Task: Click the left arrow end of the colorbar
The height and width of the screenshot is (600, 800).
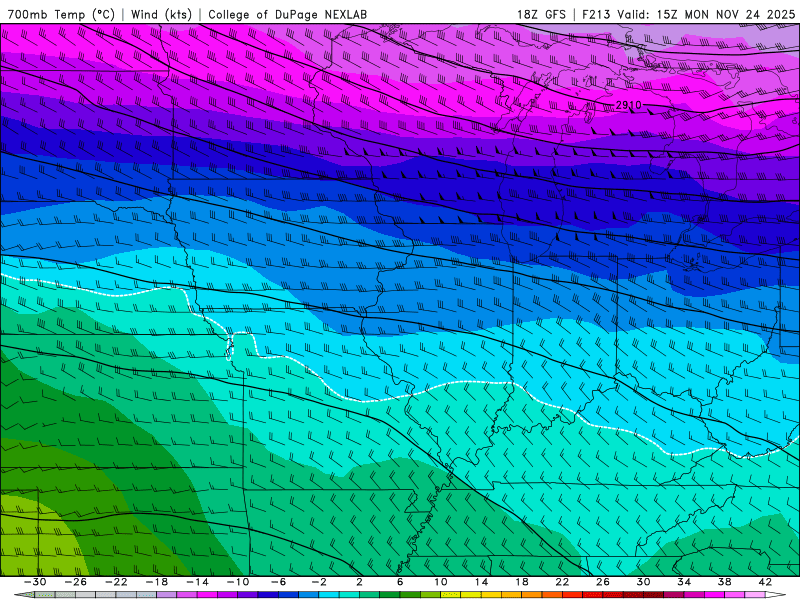Action: pos(24,595)
